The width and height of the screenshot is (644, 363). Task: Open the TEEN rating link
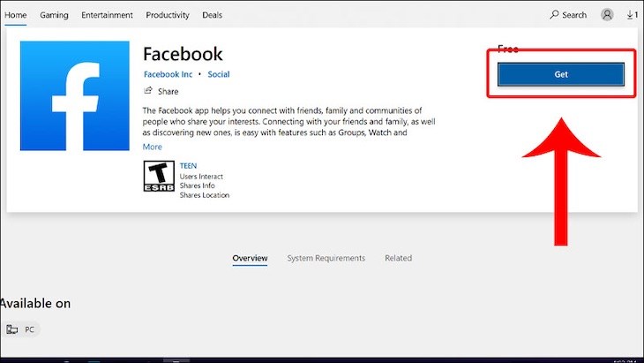188,166
